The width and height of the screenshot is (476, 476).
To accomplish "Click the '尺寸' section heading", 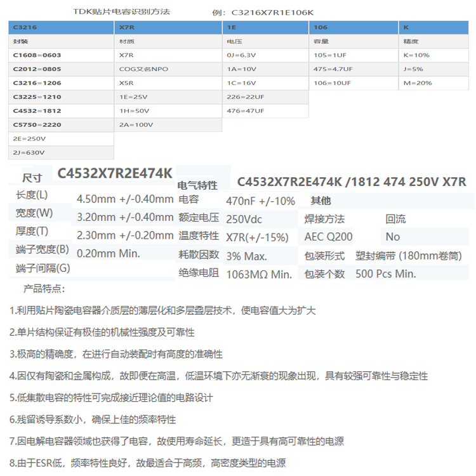I will point(32,178).
